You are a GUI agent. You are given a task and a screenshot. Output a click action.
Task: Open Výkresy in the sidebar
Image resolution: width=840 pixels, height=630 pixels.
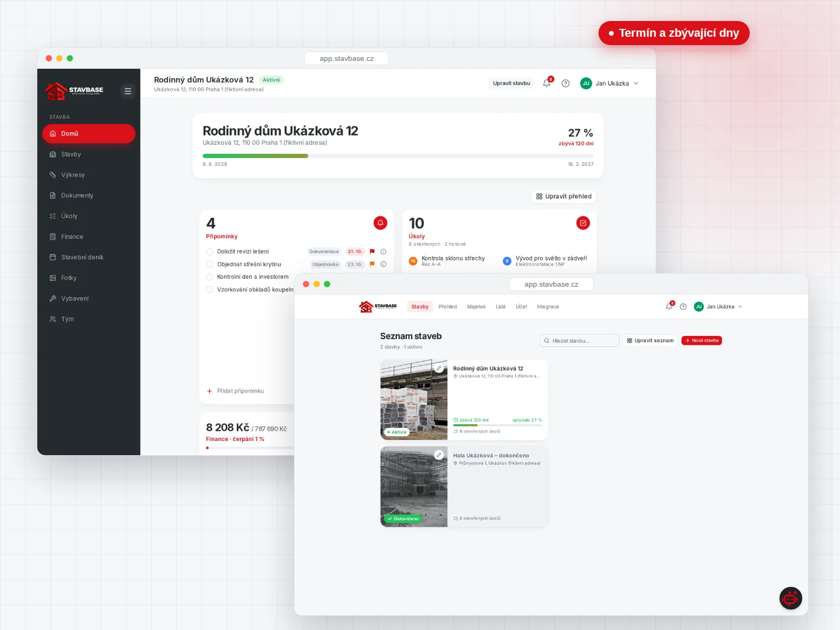coord(89,175)
